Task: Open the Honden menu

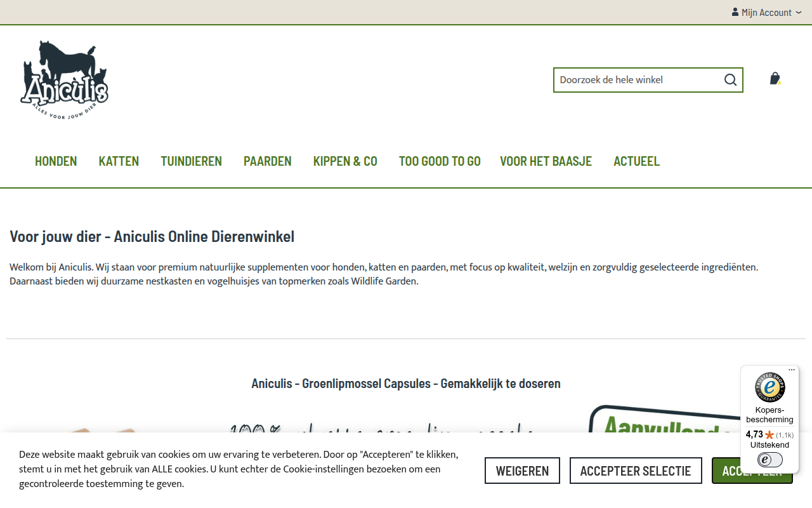Action: [x=56, y=161]
